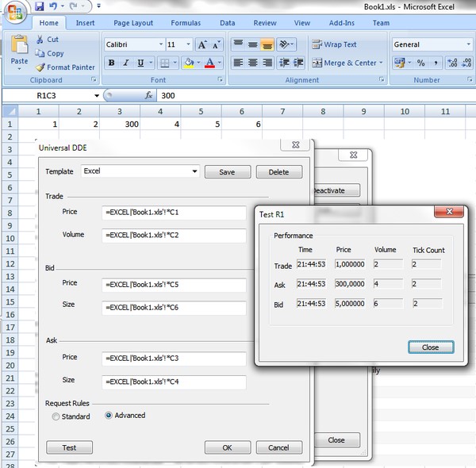Save workbook via quick access floppy icon

[x=39, y=6]
